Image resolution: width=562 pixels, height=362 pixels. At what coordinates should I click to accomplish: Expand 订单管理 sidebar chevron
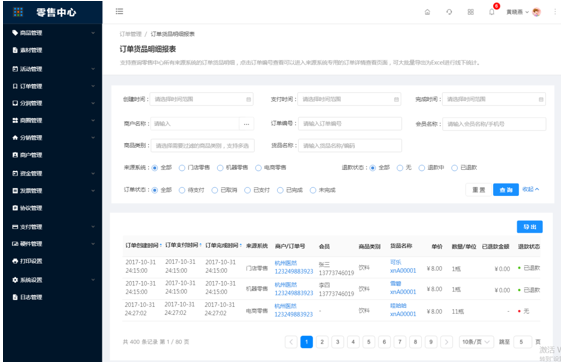click(x=93, y=86)
